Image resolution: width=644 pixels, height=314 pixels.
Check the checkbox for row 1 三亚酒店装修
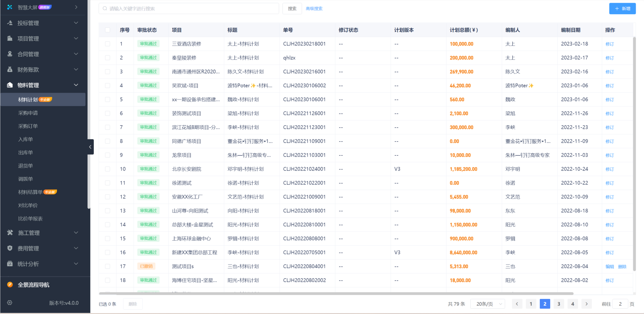pos(107,44)
